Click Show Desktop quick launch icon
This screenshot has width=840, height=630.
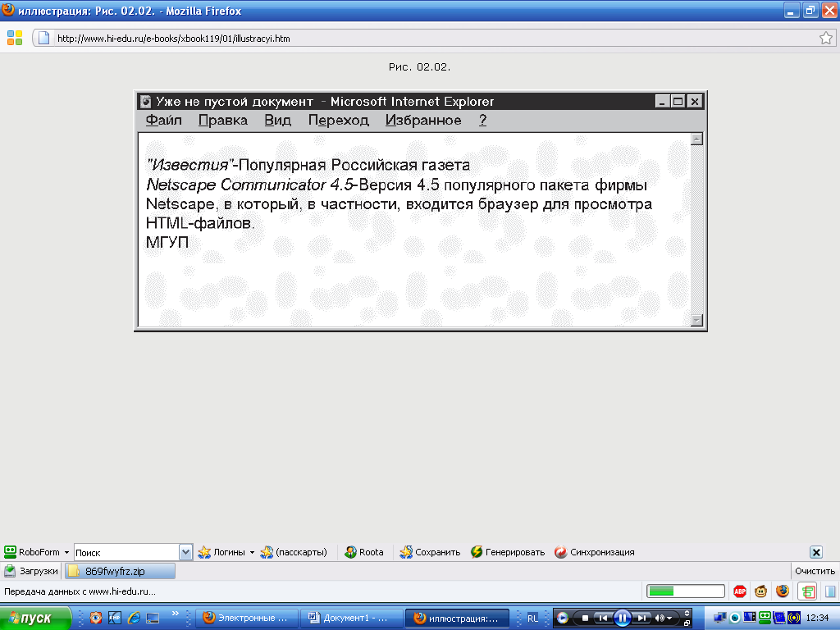pos(153,618)
